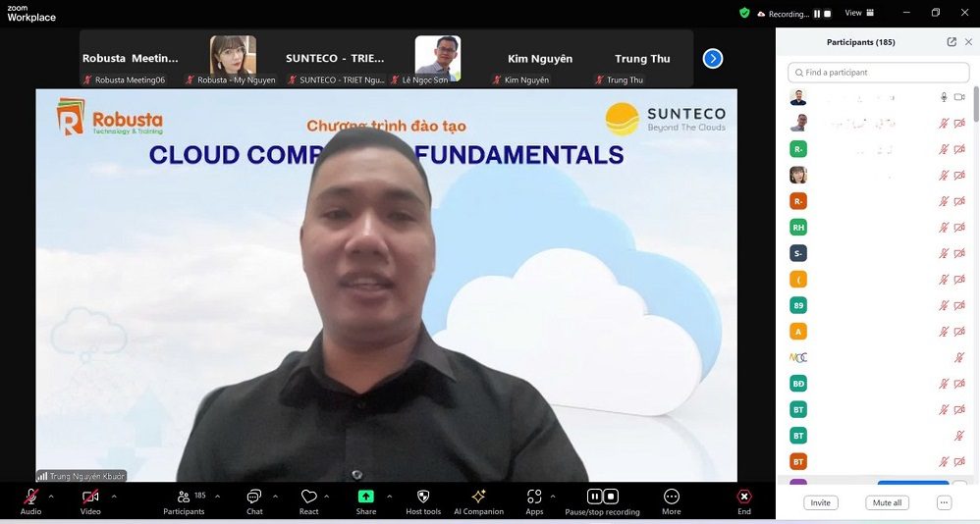980x524 pixels.
Task: Pause recording from the bottom toolbar
Action: (594, 497)
